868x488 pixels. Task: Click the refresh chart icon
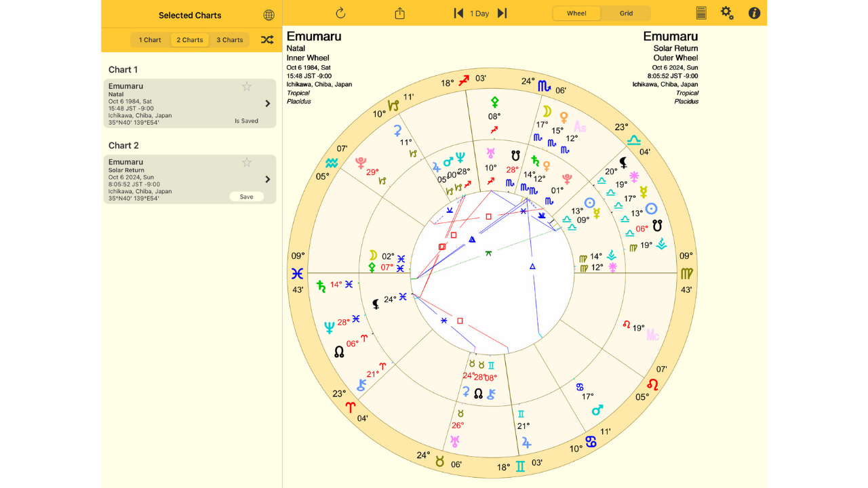pyautogui.click(x=340, y=13)
